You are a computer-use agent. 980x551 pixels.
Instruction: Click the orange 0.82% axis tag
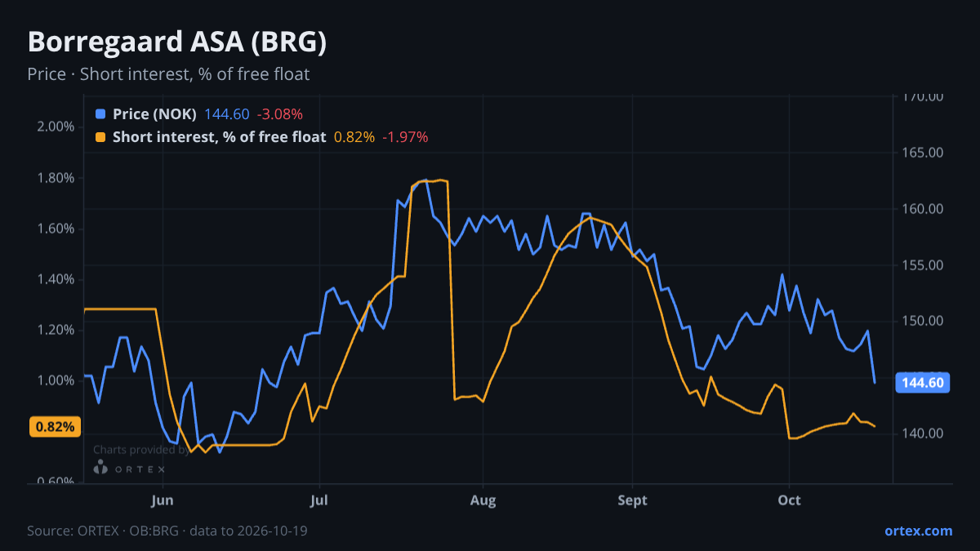(x=56, y=426)
